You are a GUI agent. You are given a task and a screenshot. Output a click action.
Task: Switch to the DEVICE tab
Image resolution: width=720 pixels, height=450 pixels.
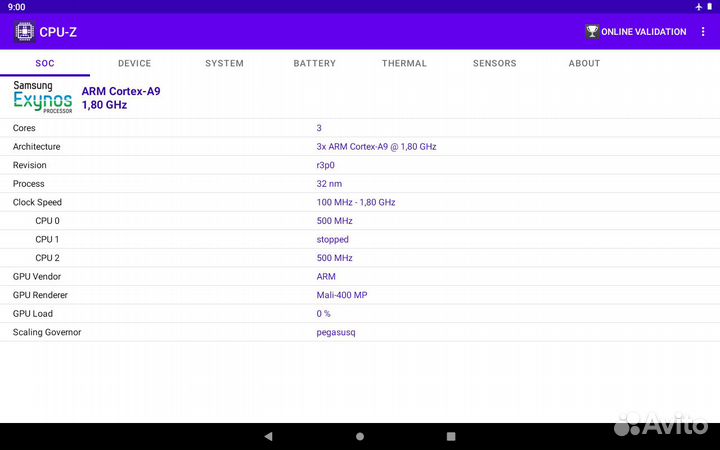point(135,63)
